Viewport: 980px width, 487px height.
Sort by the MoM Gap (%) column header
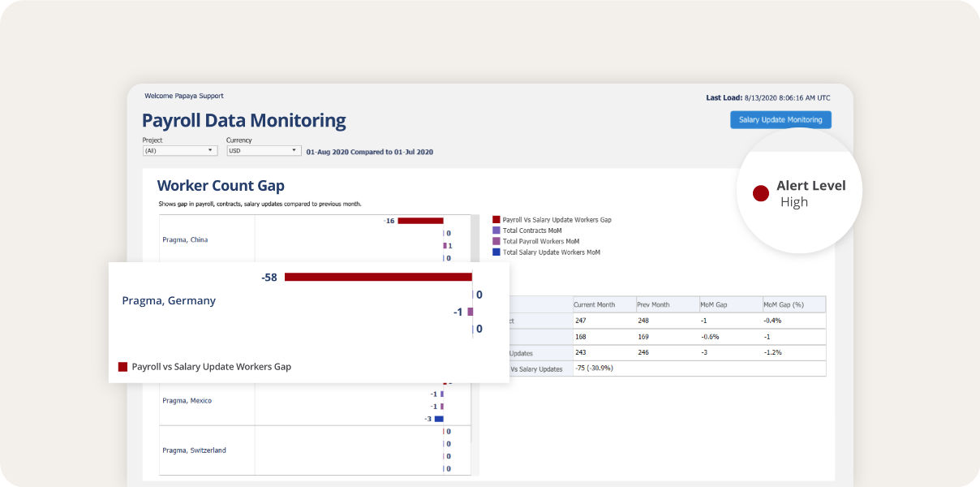pos(783,304)
